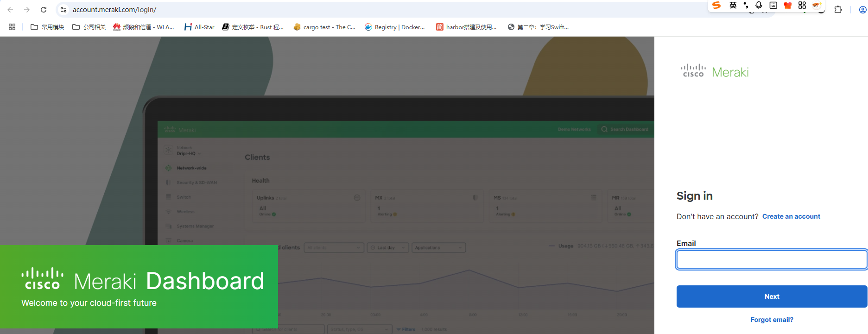Viewport: 868px width, 334px height.
Task: Open the Huawei 频段和信道 - WLA bookmark
Action: pos(144,27)
